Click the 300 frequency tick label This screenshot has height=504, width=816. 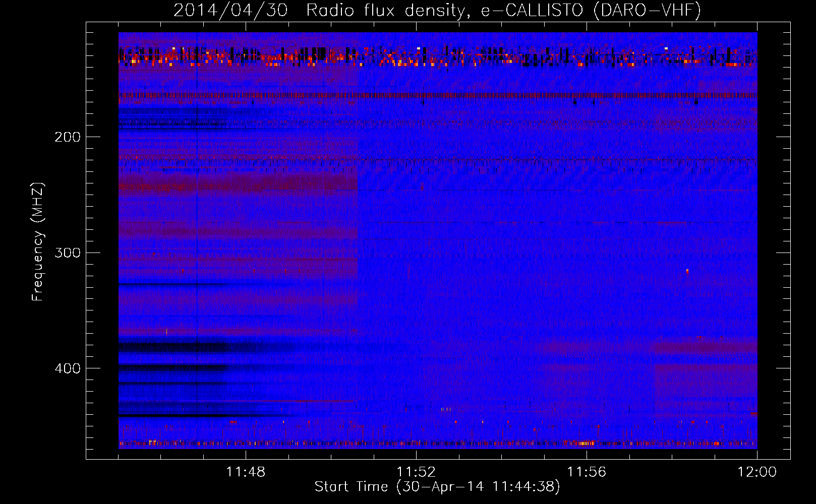pos(68,253)
